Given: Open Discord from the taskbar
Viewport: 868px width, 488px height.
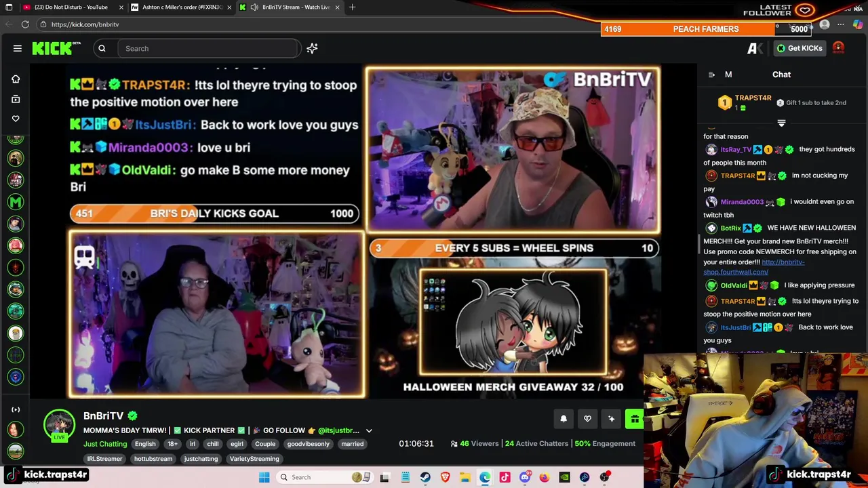Looking at the screenshot, I should (524, 477).
